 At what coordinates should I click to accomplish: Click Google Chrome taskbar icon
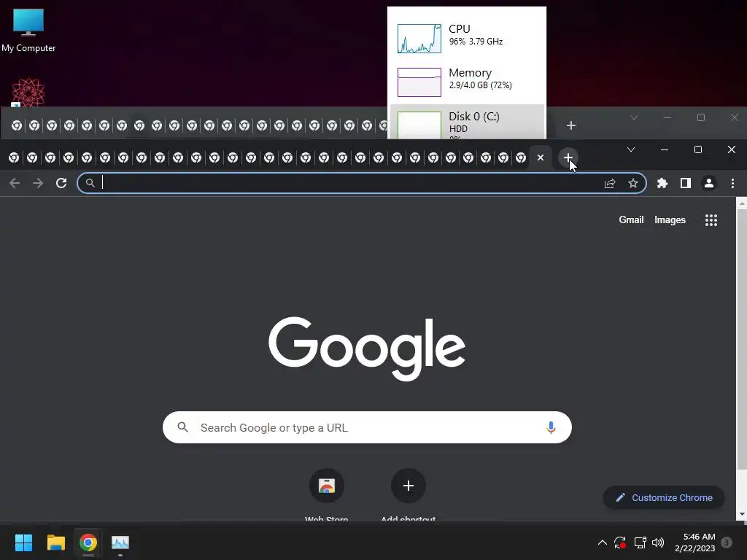point(88,542)
